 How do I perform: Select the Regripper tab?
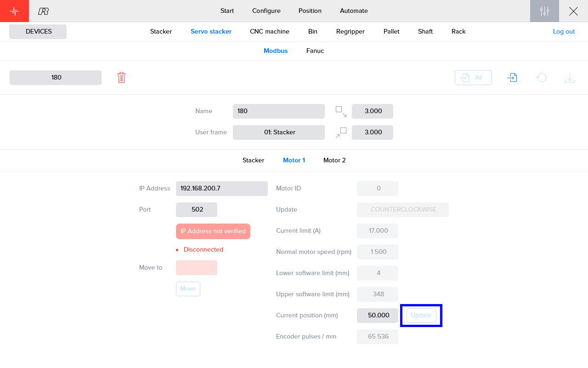pyautogui.click(x=351, y=31)
